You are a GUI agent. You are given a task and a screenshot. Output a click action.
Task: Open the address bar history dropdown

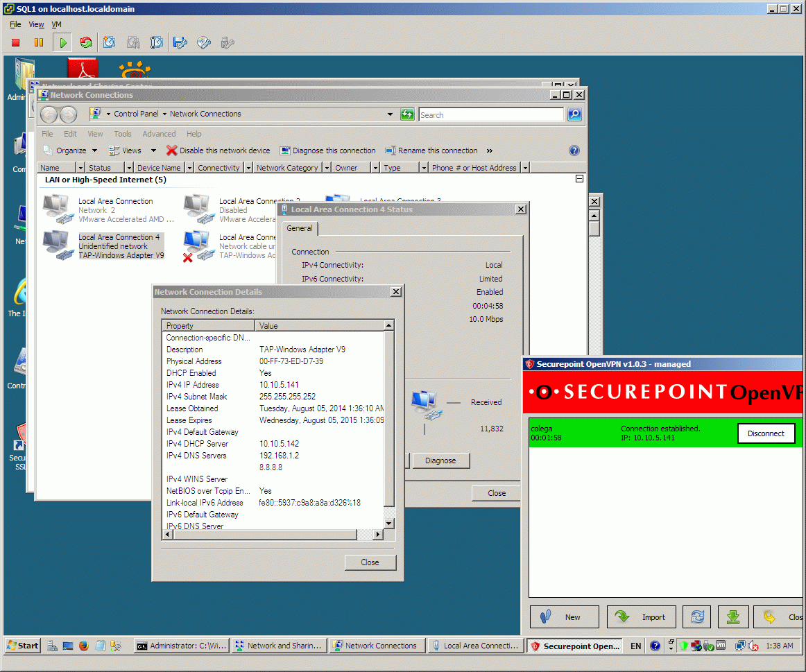390,114
